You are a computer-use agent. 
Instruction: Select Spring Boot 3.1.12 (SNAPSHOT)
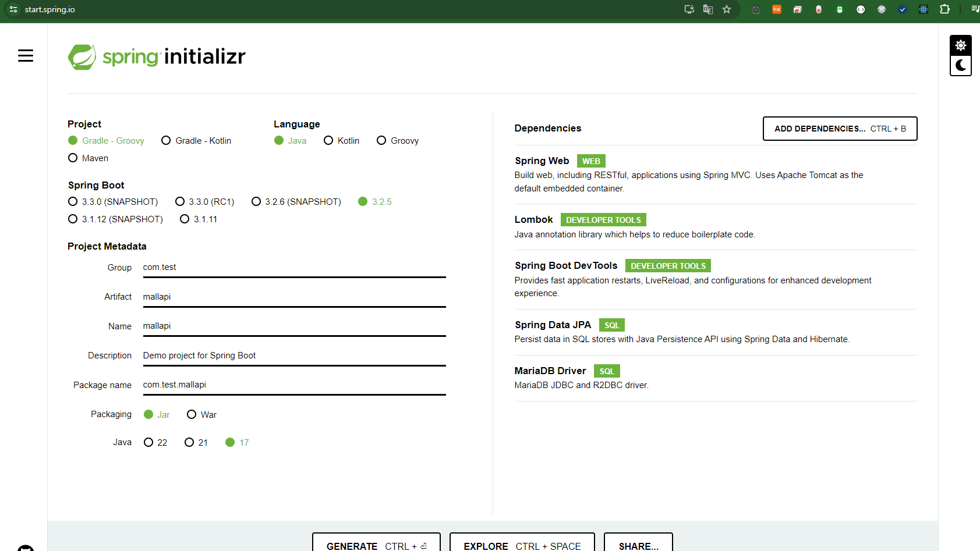pyautogui.click(x=115, y=219)
